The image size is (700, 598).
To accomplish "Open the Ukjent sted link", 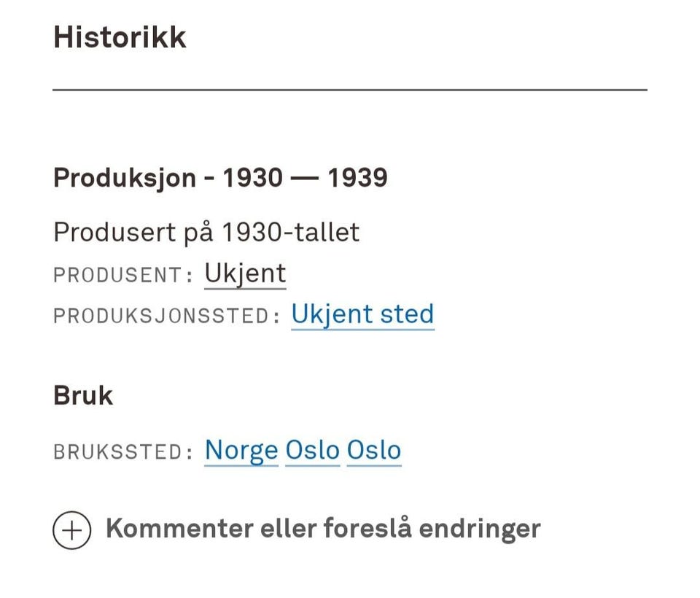I will pyautogui.click(x=362, y=314).
